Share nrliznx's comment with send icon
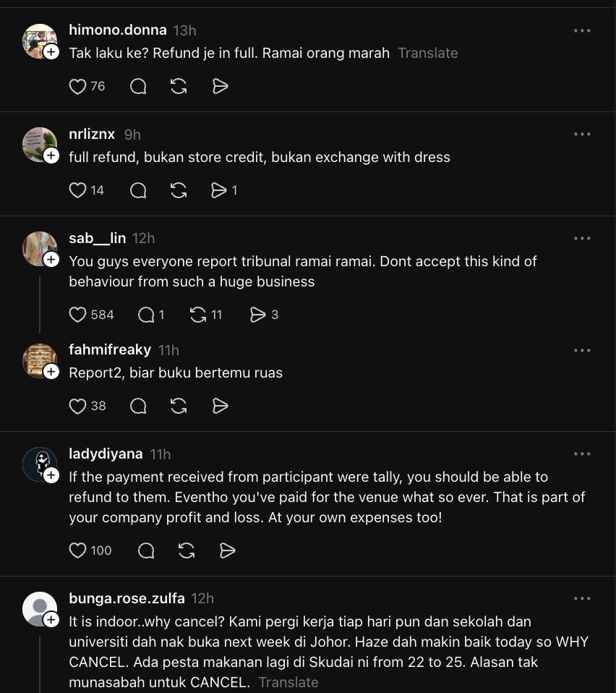 coord(219,190)
